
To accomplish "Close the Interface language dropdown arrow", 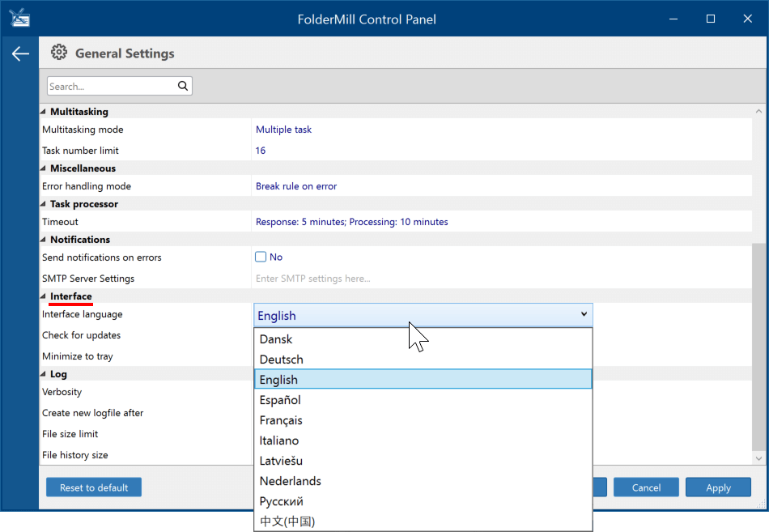I will click(x=584, y=314).
